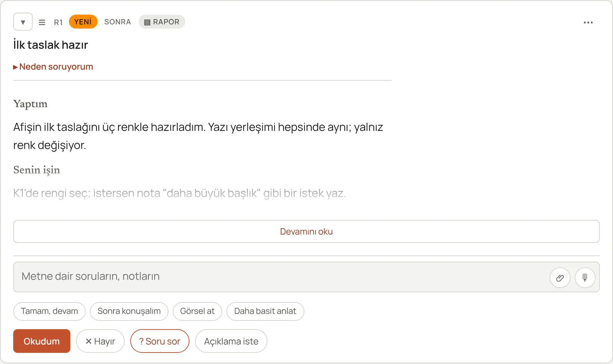Confirm with the Okudum button
Screen dimensions: 613x364
coord(42,341)
